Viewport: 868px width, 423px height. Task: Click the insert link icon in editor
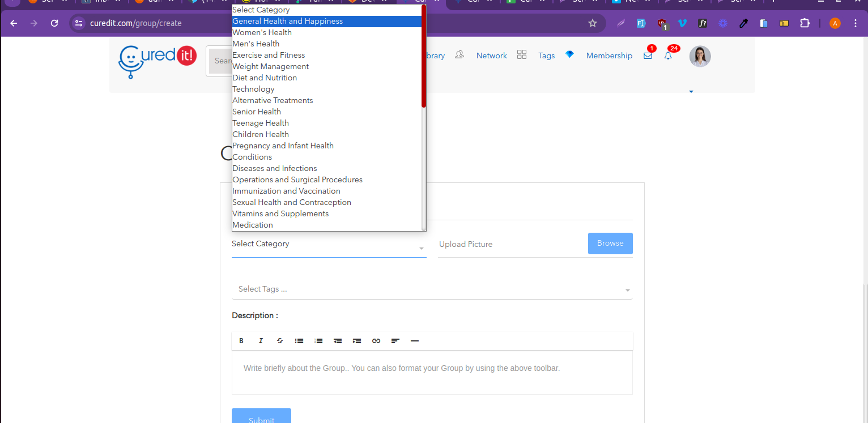tap(376, 341)
